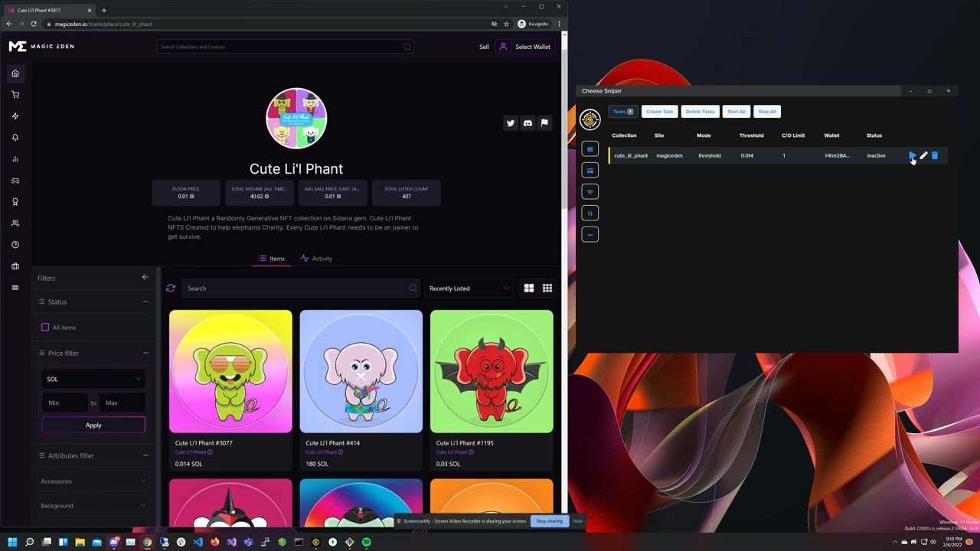Open the collection's Discord link
Image resolution: width=980 pixels, height=551 pixels.
click(528, 122)
